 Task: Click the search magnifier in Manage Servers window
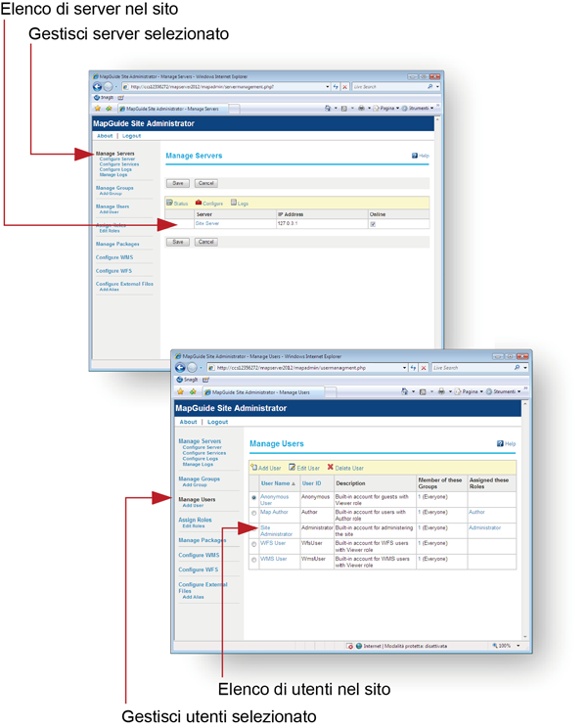[430, 87]
